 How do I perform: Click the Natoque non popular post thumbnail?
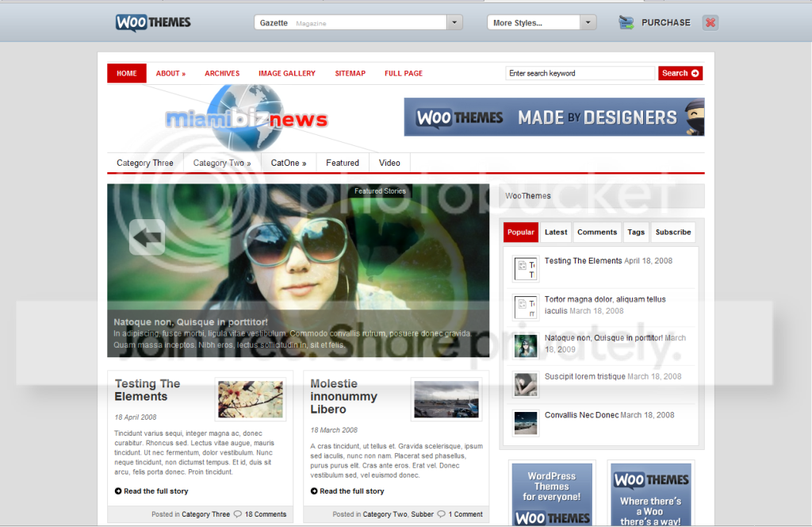tap(526, 345)
